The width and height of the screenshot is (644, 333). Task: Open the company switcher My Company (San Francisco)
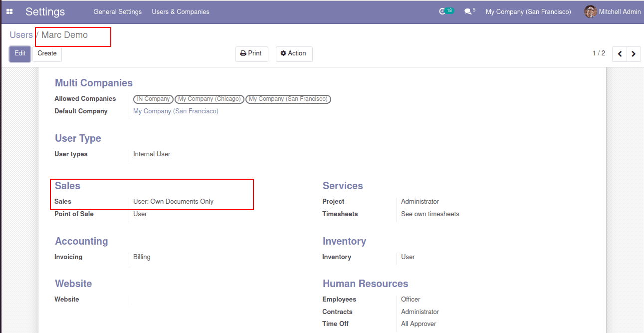528,11
